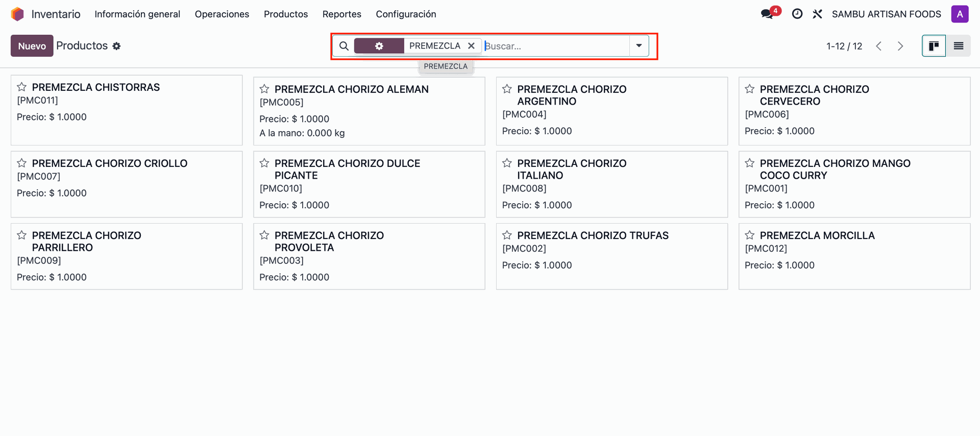Star the PREMEZCLA CHORIZO ALEMAN product
Image resolution: width=980 pixels, height=436 pixels.
click(x=264, y=89)
